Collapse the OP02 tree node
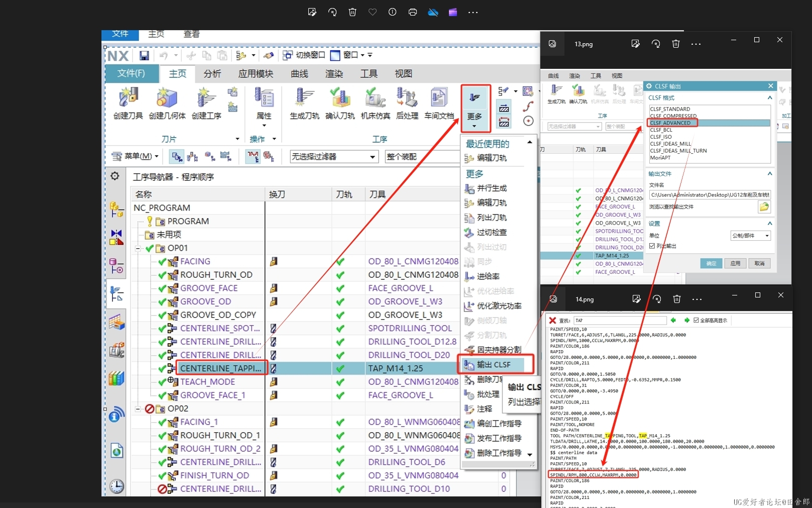The image size is (812, 508). [x=138, y=409]
